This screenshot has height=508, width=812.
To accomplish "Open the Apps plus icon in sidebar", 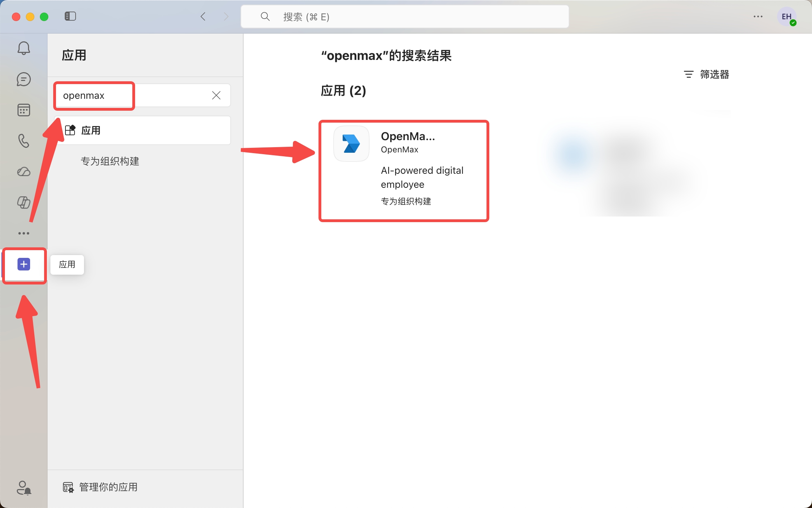I will point(24,264).
